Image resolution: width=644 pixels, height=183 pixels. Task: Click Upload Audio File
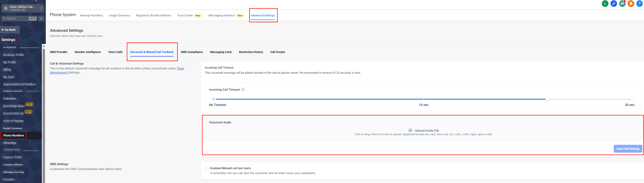[427, 131]
